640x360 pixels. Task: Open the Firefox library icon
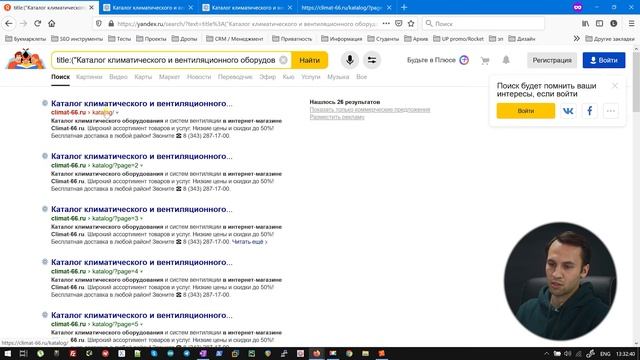pos(585,24)
